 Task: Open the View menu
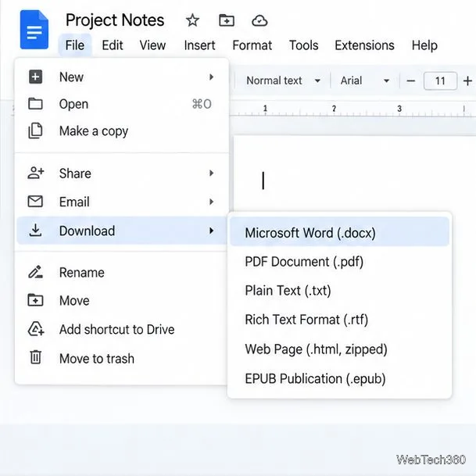(x=152, y=45)
